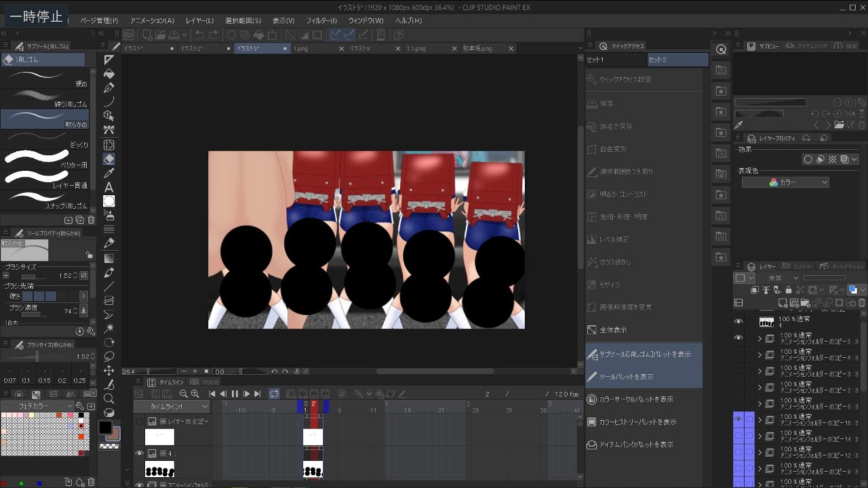
Task: Open フェチカラー color set dropdown
Action: coord(37,406)
